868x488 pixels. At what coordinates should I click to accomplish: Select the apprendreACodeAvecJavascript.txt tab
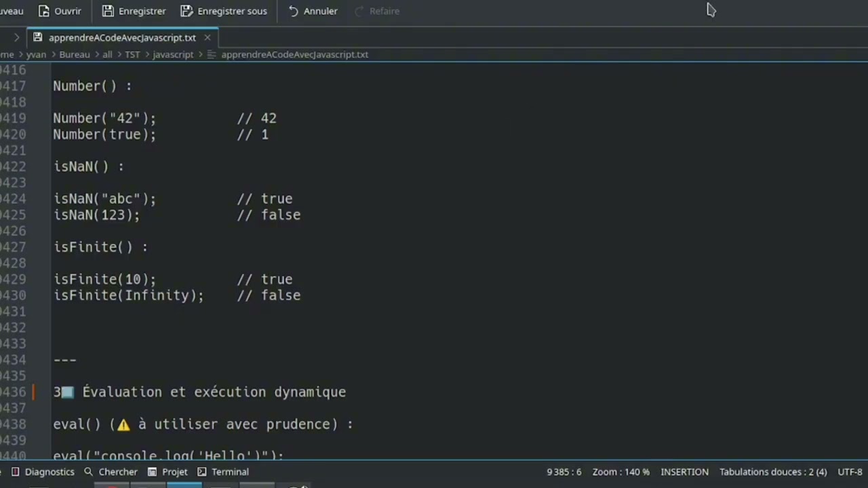[x=122, y=37]
